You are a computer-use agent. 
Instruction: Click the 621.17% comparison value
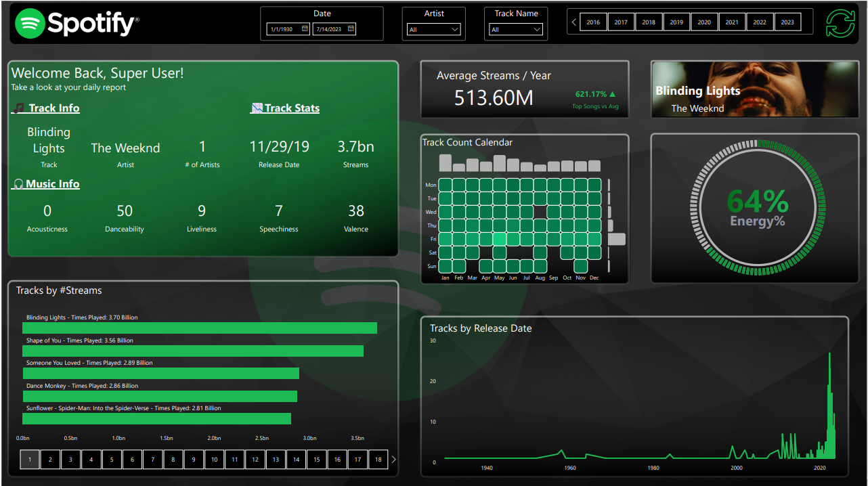(591, 94)
